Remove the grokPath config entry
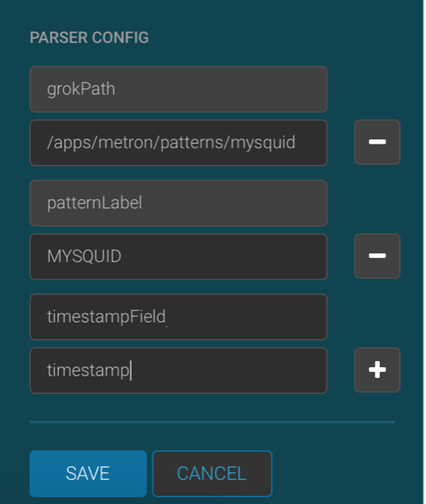Viewport: 426px width, 504px height. (x=377, y=142)
